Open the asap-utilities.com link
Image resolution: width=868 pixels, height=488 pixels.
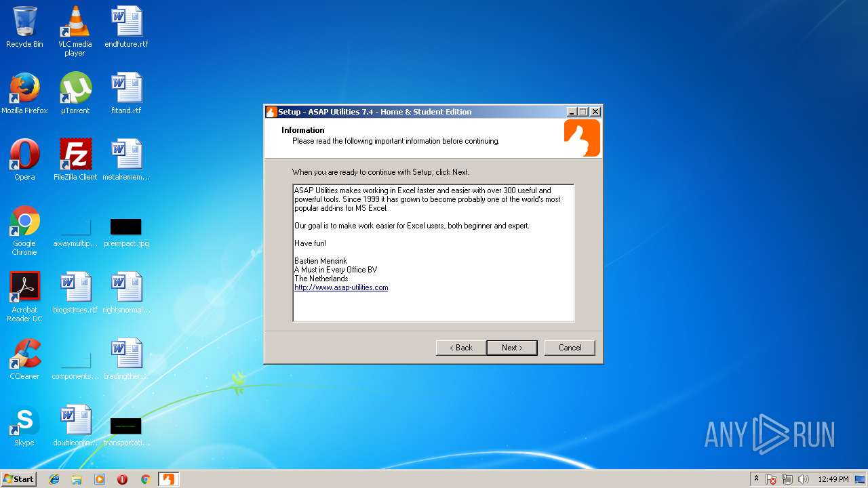coord(341,287)
